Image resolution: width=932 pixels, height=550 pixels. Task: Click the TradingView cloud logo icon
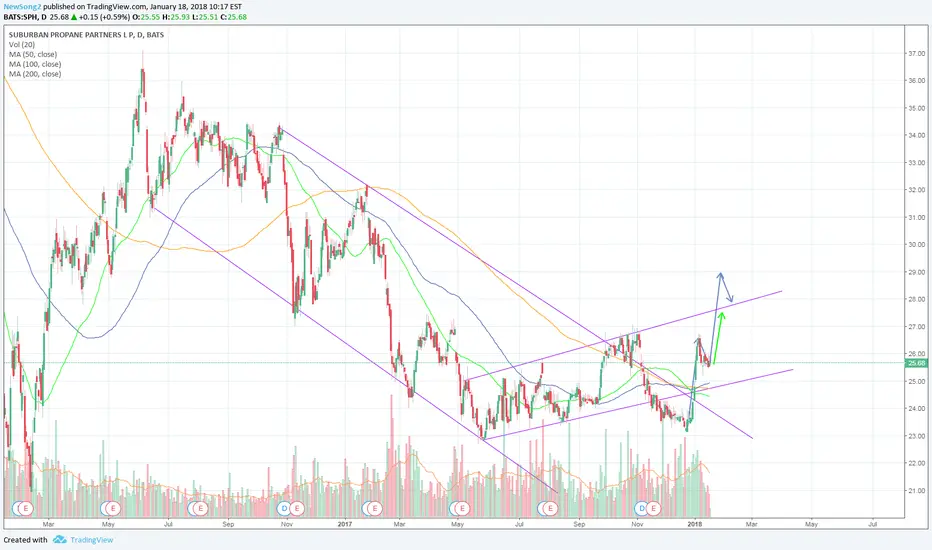coord(59,540)
